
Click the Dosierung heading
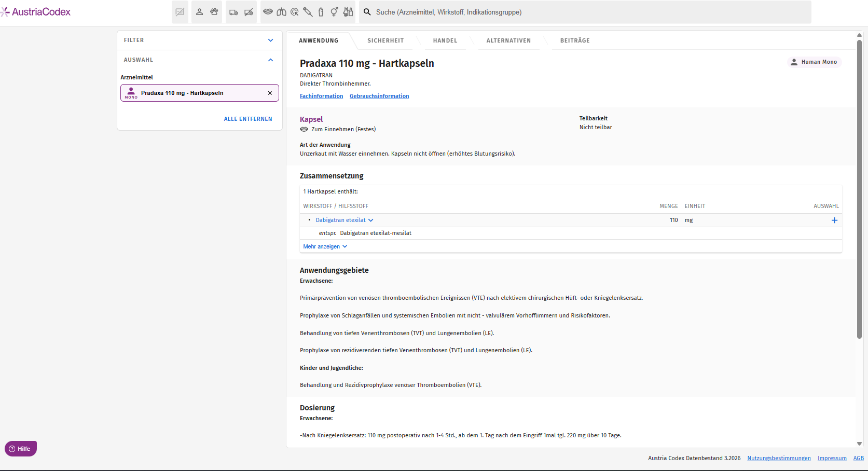[x=317, y=408]
